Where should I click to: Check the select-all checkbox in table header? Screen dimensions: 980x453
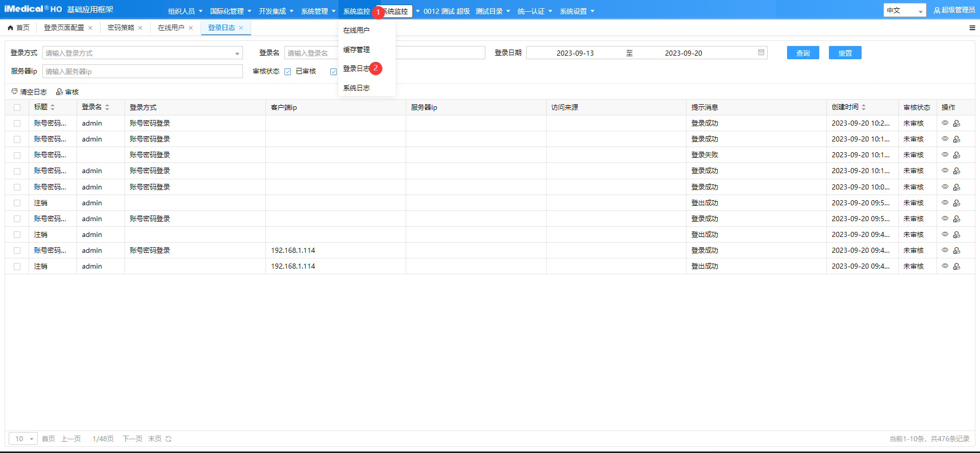[17, 107]
